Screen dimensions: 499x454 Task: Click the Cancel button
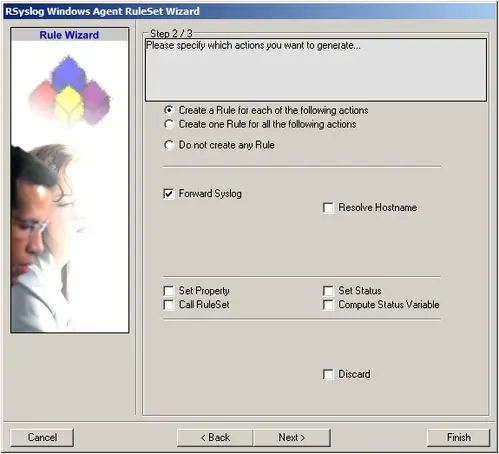coord(42,437)
